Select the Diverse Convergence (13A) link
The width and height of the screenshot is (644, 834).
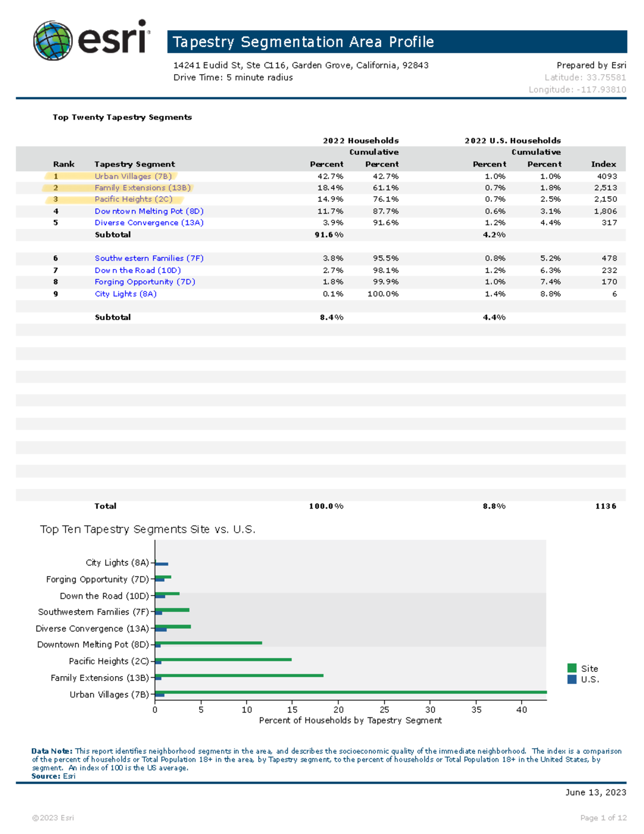click(149, 223)
